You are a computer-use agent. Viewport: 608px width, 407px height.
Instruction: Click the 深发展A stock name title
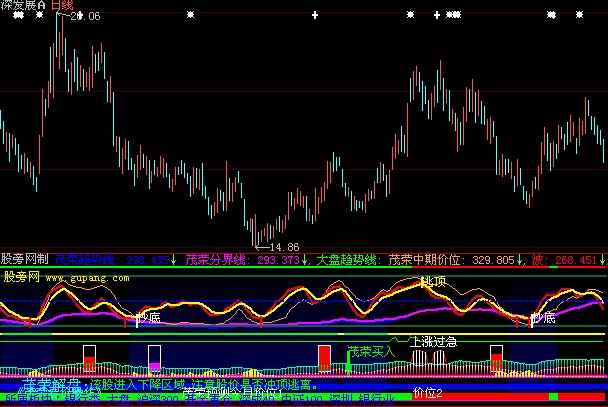coord(23,5)
